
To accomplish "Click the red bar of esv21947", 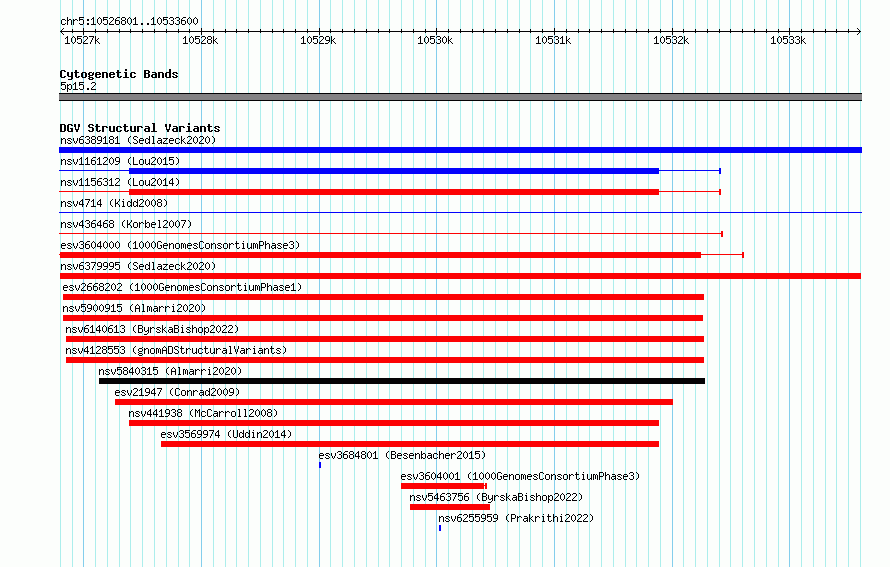I will pos(394,402).
